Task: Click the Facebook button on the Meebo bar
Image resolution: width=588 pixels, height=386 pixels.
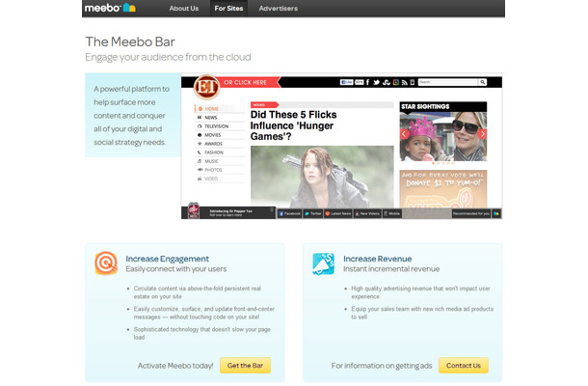Action: coord(289,213)
